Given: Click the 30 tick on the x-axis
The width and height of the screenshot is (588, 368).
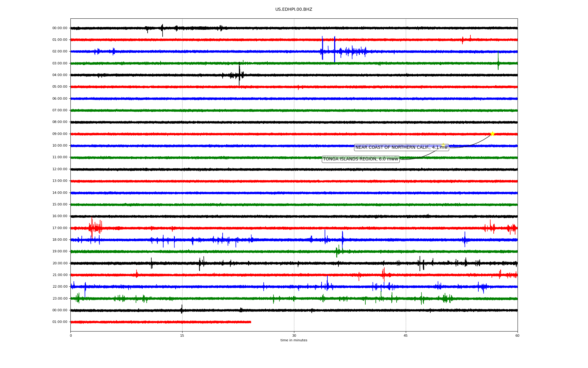Looking at the screenshot, I should (294, 335).
